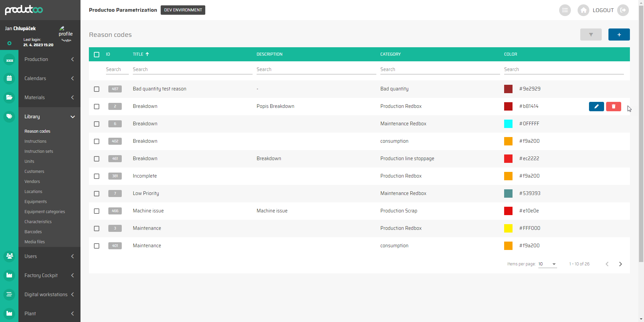Navigate to Equipment categories menu item
644x322 pixels.
[x=45, y=212]
